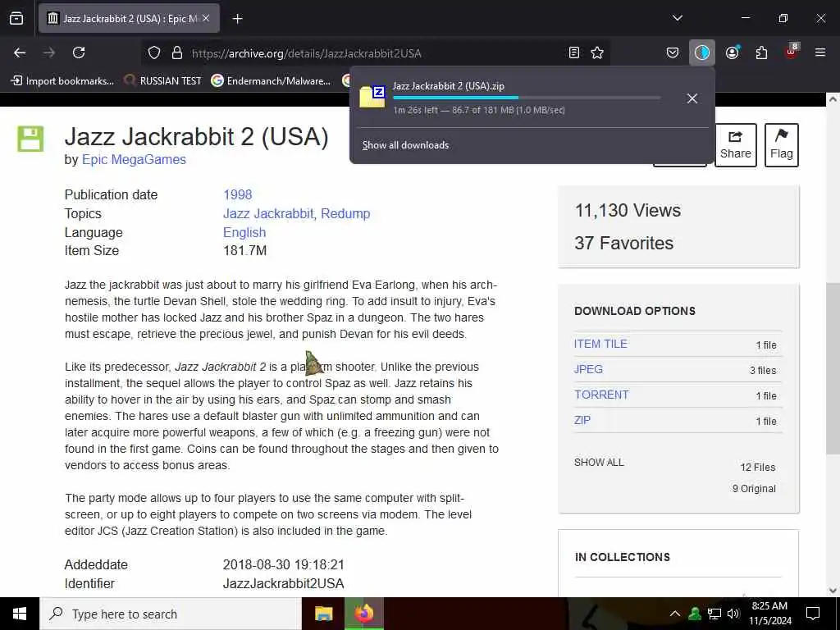Image resolution: width=840 pixels, height=630 pixels.
Task: Click SHOW ALL download files
Action: click(x=599, y=463)
